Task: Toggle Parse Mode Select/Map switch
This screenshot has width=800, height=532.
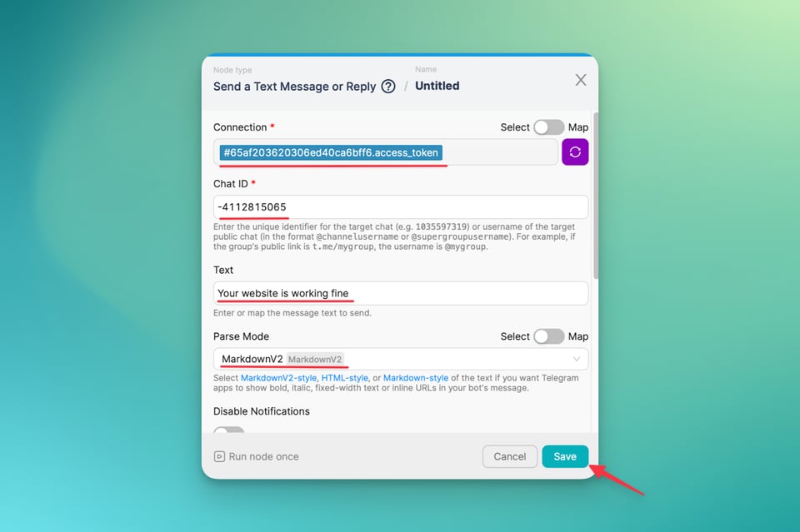Action: 548,336
